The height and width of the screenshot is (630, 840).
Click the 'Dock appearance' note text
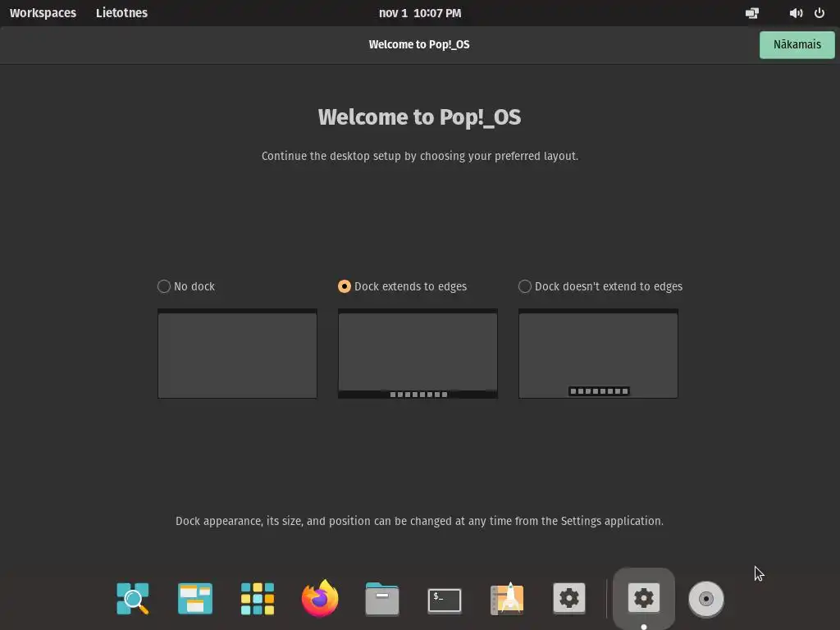(x=419, y=521)
